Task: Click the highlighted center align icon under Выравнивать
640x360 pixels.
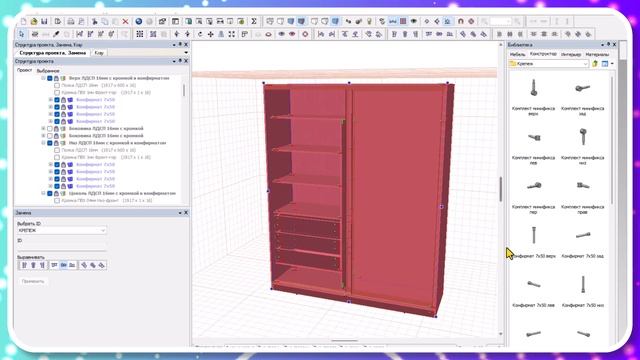Action: 63,265
